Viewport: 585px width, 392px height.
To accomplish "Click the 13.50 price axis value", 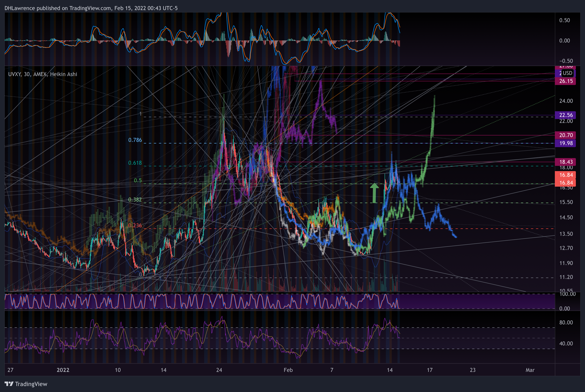I will (x=566, y=234).
